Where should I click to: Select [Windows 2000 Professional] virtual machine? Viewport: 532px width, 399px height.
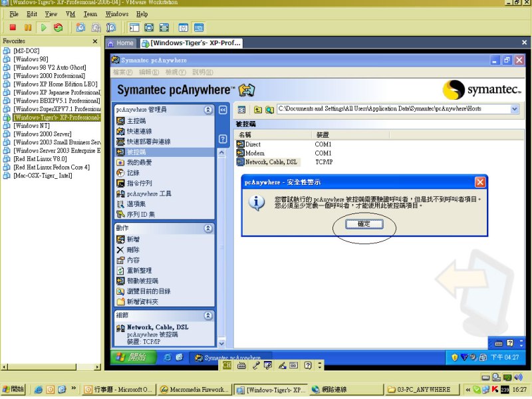49,76
